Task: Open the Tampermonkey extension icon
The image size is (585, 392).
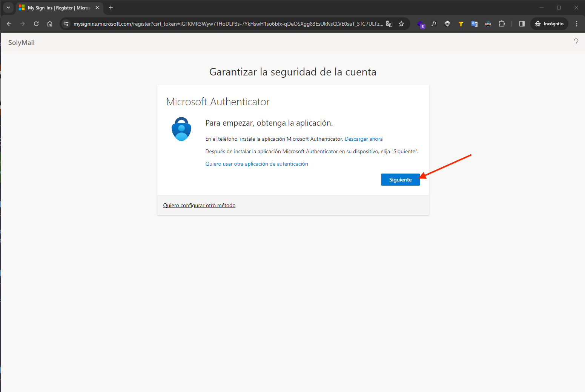Action: pos(461,24)
